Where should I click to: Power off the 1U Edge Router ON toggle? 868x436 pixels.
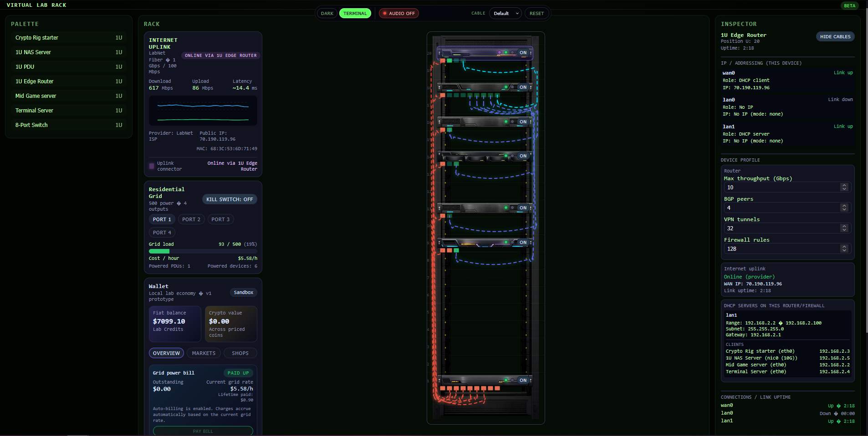click(523, 53)
